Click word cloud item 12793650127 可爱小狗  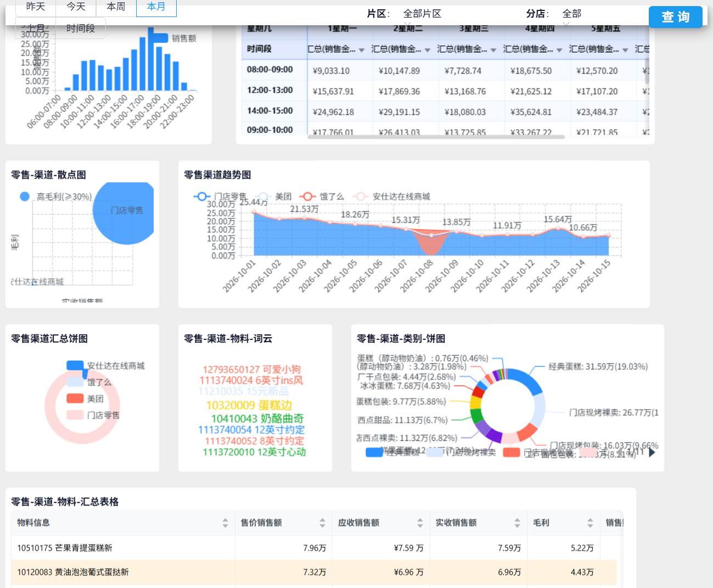click(252, 369)
